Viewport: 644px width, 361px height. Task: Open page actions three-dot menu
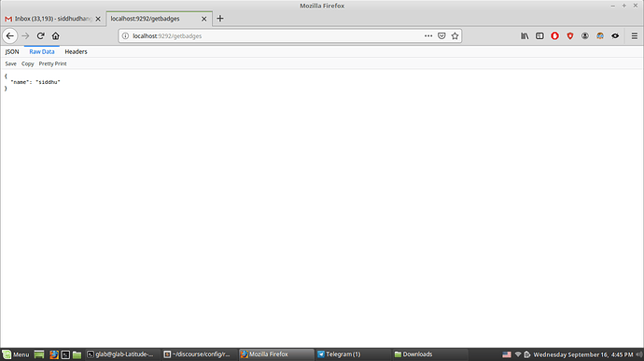[x=428, y=36]
